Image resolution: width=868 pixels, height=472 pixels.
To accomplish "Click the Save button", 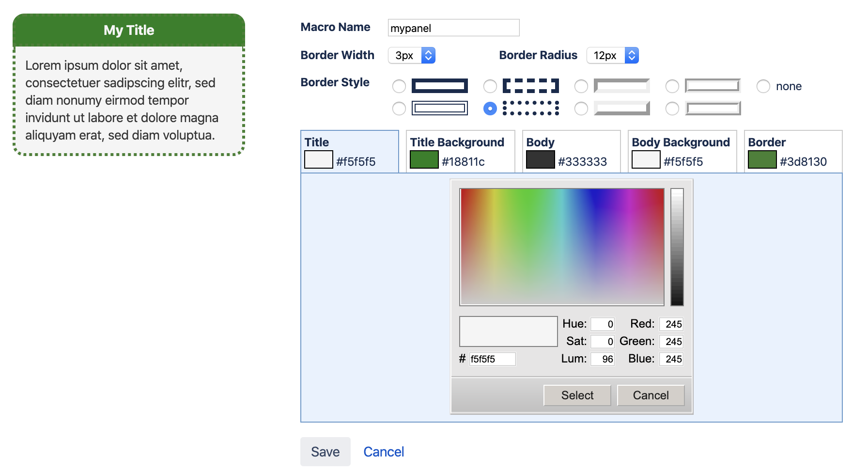I will 325,452.
